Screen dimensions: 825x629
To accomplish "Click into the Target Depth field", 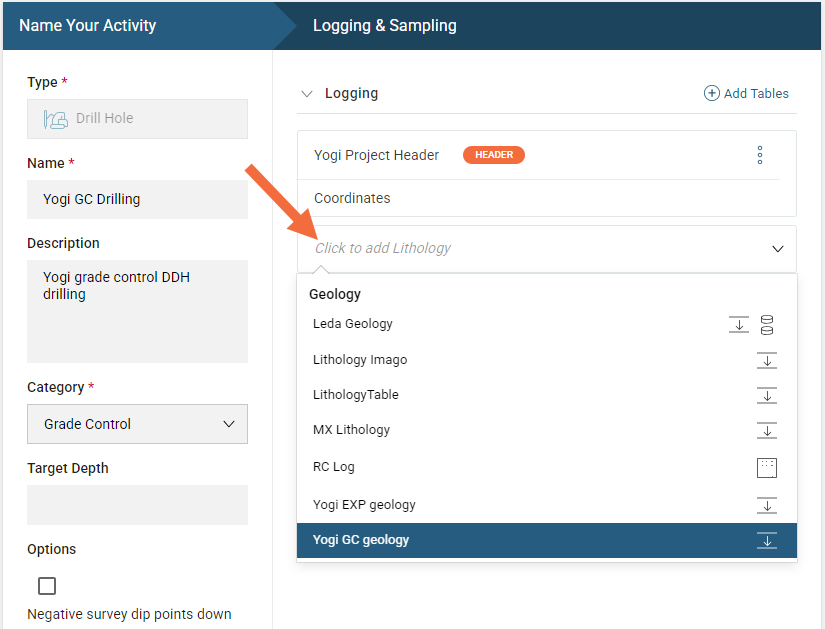I will coord(137,505).
